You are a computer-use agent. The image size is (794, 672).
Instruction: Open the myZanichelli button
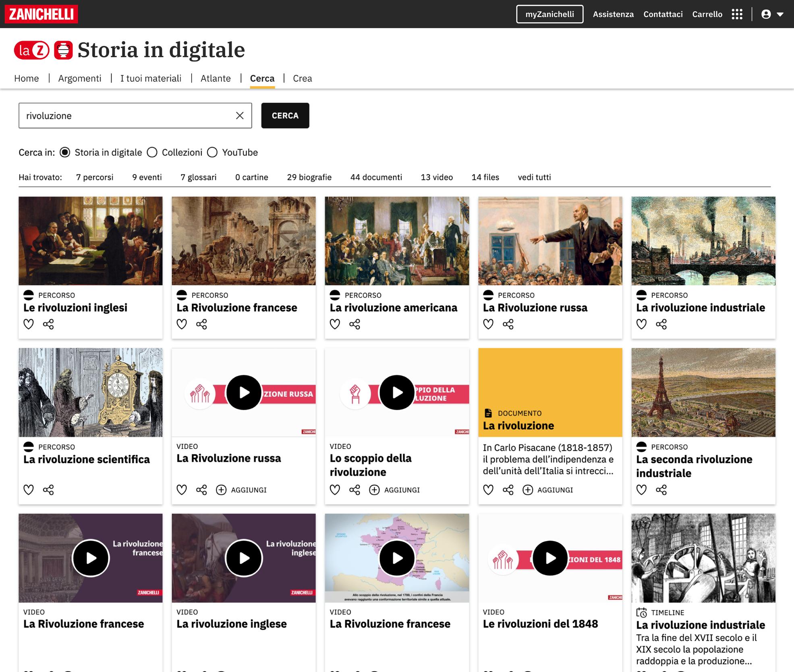tap(549, 14)
